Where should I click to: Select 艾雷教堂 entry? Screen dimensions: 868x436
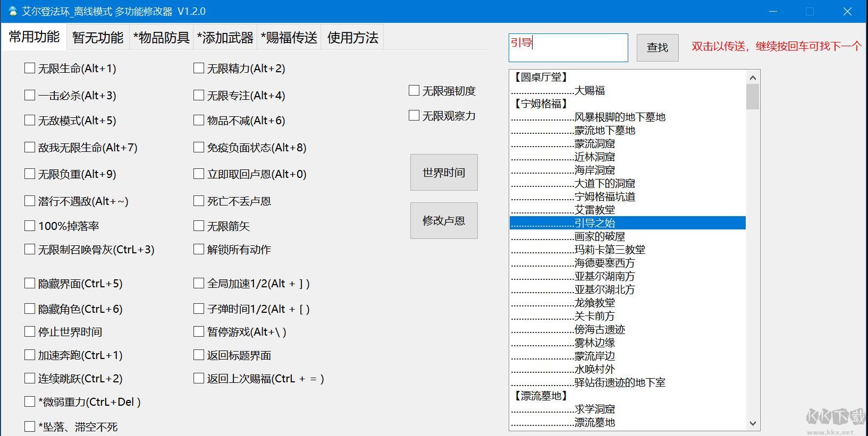pyautogui.click(x=628, y=210)
